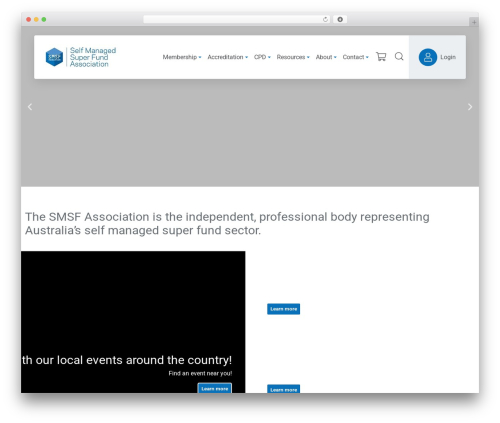Click the SMSF hexagon logo icon

click(x=54, y=57)
